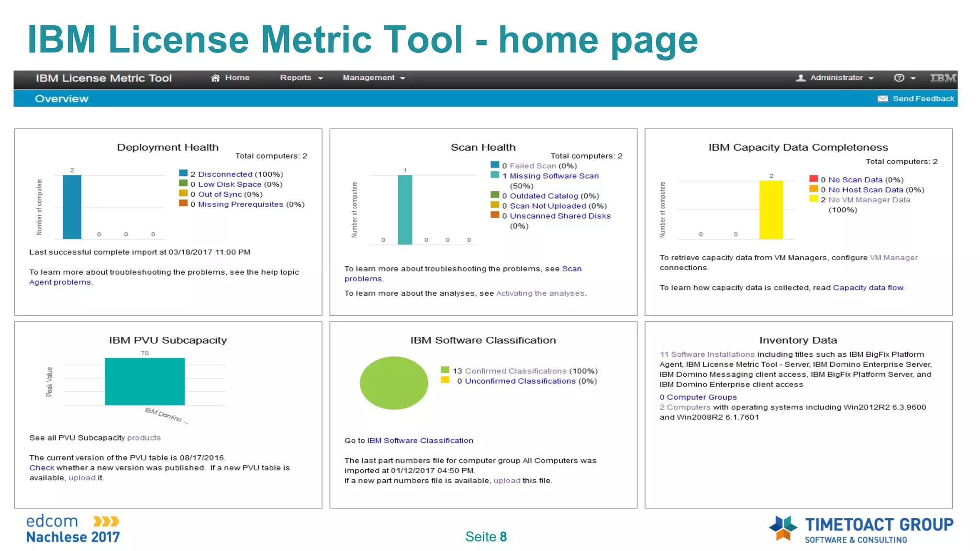Open the Disconnected computers link

(x=225, y=174)
